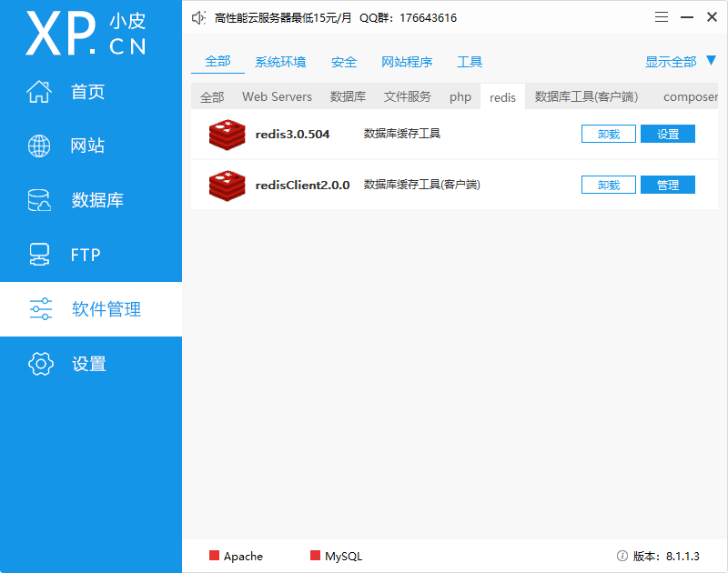Viewport: 728px width, 573px height.
Task: Click 管理 for redisClient2.0.0
Action: 668,185
